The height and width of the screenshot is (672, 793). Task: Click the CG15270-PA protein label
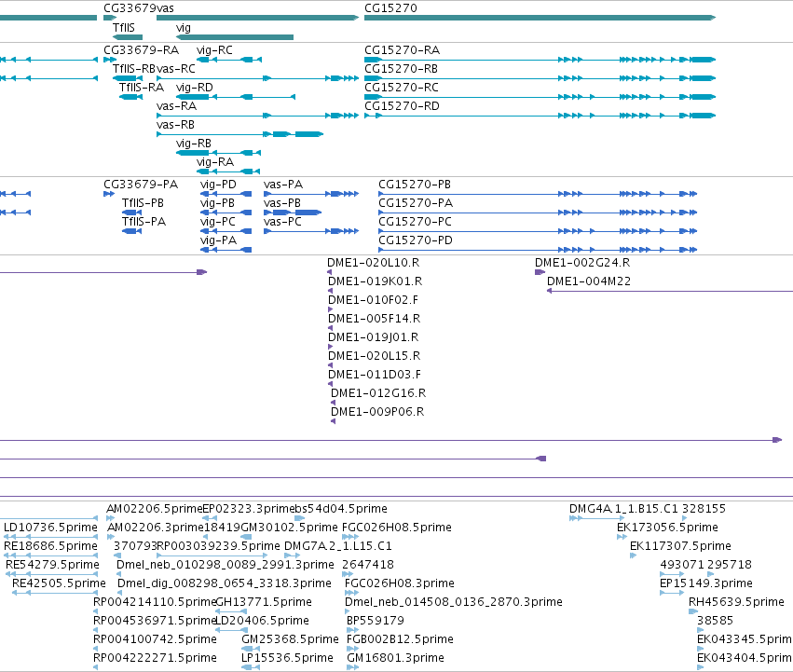tap(416, 203)
